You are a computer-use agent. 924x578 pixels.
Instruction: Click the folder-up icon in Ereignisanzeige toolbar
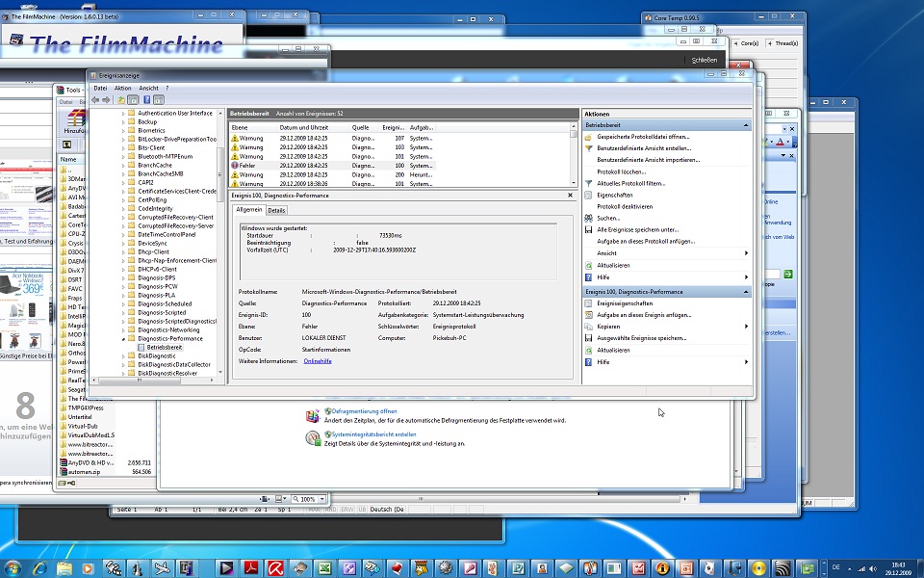[x=121, y=99]
